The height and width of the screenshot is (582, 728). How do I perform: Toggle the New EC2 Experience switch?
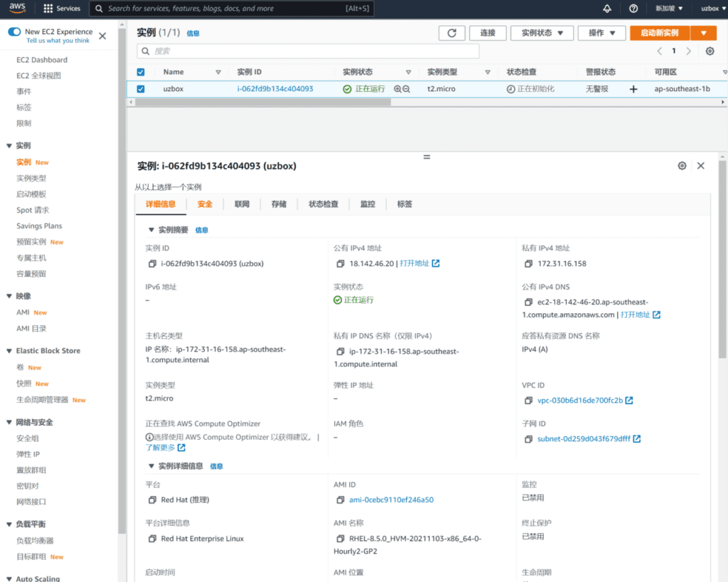(14, 32)
